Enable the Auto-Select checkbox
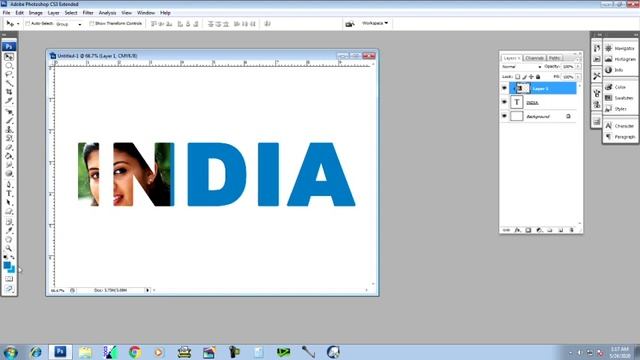Screen dimensions: 640x360 28,24
